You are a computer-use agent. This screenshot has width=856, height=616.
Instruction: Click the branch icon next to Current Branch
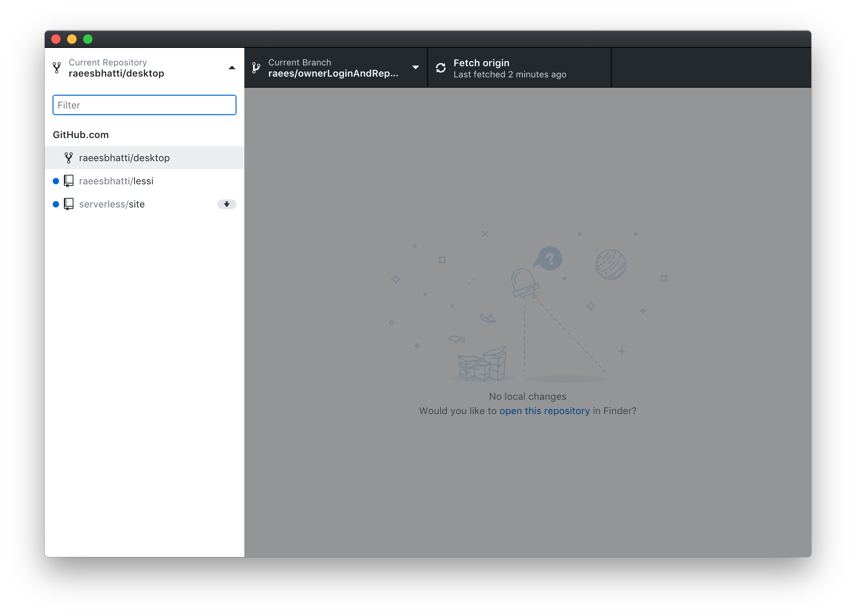tap(256, 68)
